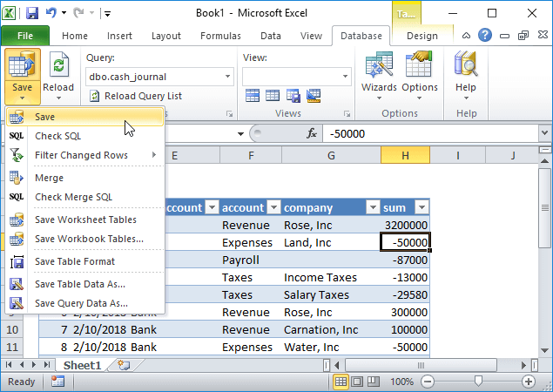Select Save Workbook Tables menu entry
Viewport: 553px width, 392px height.
click(85, 239)
